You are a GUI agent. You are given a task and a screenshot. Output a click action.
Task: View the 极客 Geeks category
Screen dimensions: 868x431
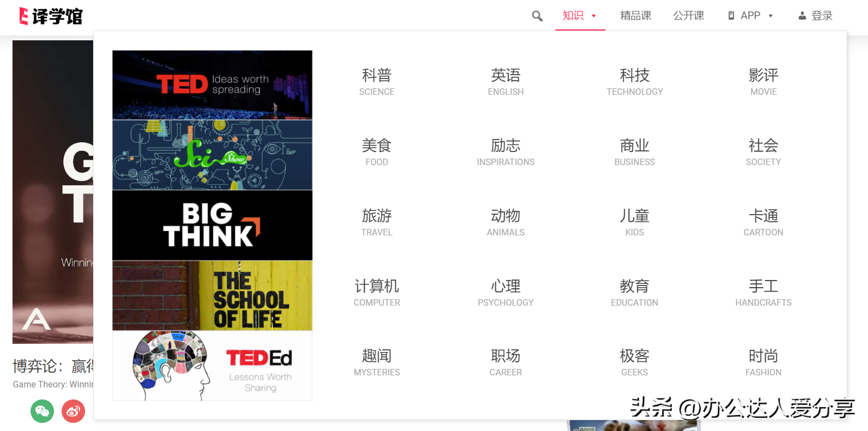635,362
